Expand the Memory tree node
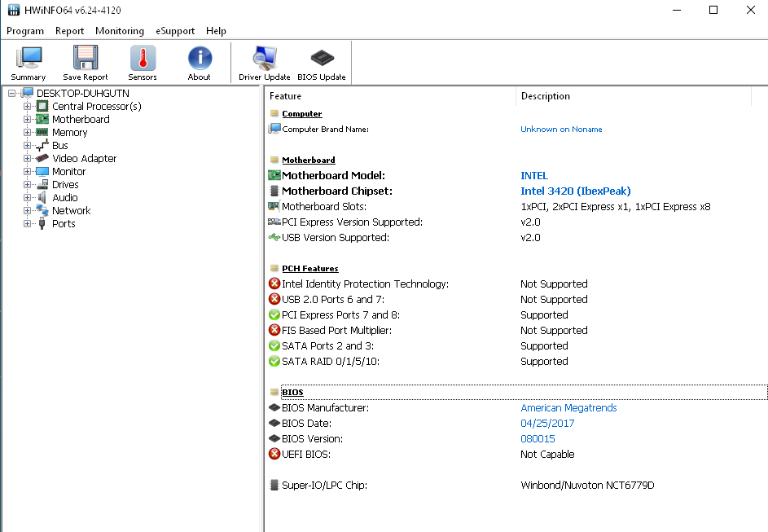 (28, 132)
